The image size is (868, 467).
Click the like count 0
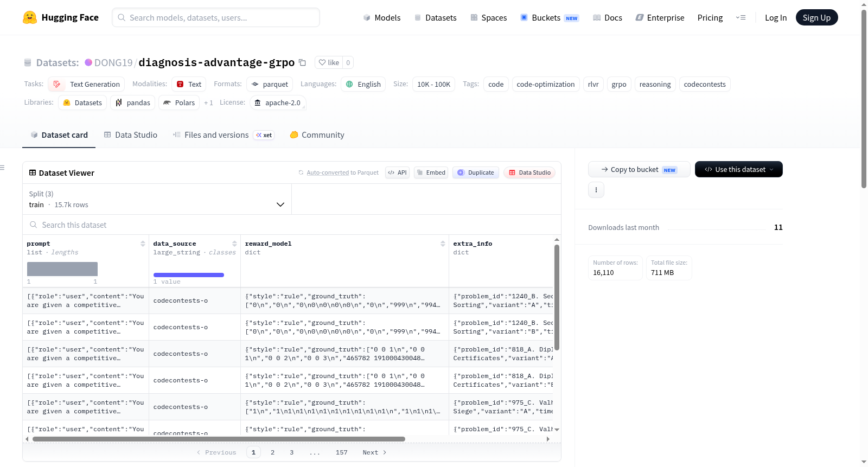point(348,62)
